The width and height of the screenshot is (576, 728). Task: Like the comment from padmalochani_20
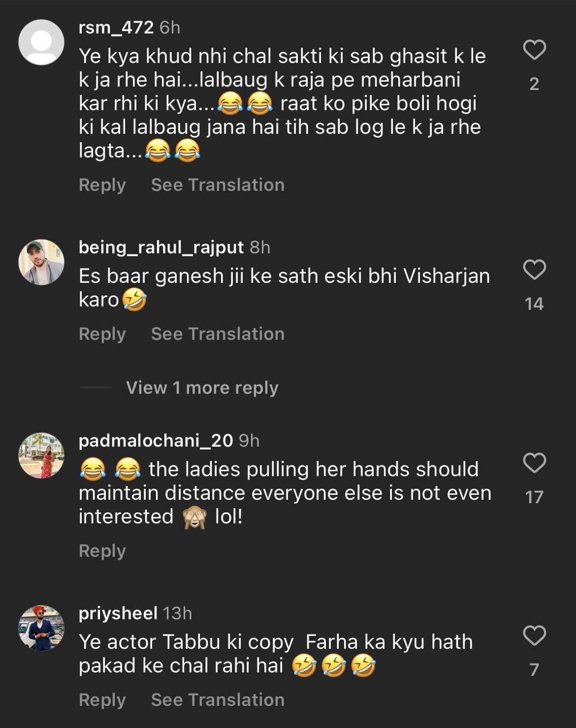pos(534,463)
